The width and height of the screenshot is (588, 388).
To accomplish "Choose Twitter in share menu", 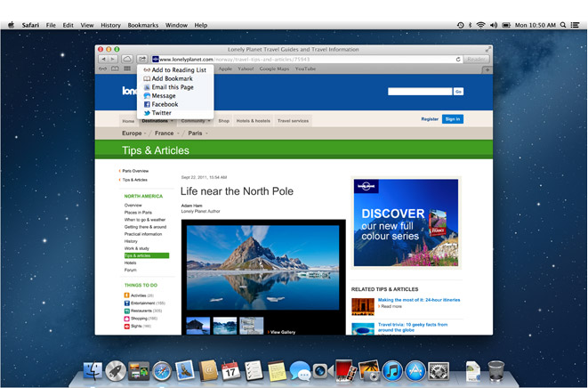I will [x=175, y=113].
